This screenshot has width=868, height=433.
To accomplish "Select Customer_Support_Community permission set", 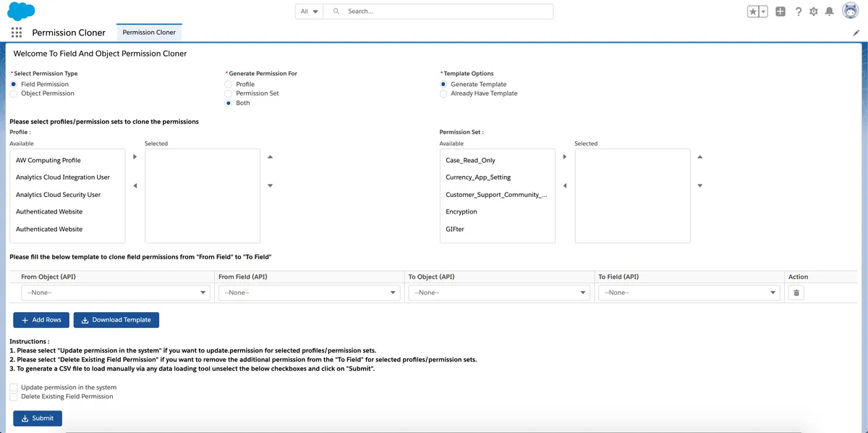I will tap(497, 195).
